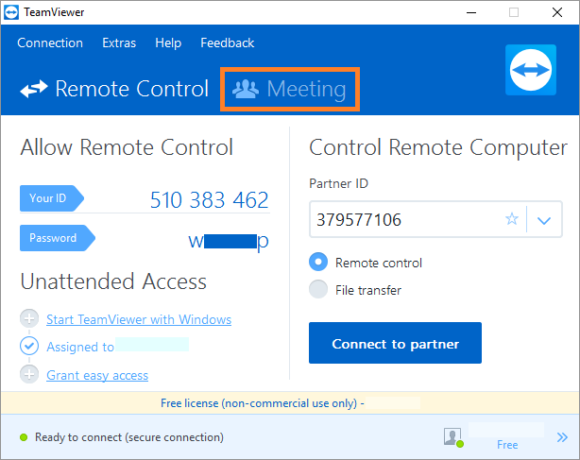Click the TeamViewer logo in the header
This screenshot has width=580, height=460.
tap(531, 70)
